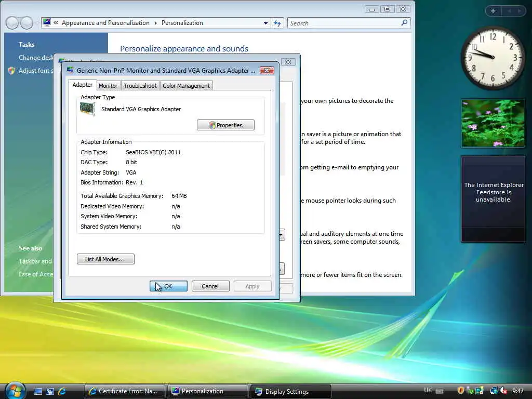Go forward in Personalization window

click(x=26, y=23)
